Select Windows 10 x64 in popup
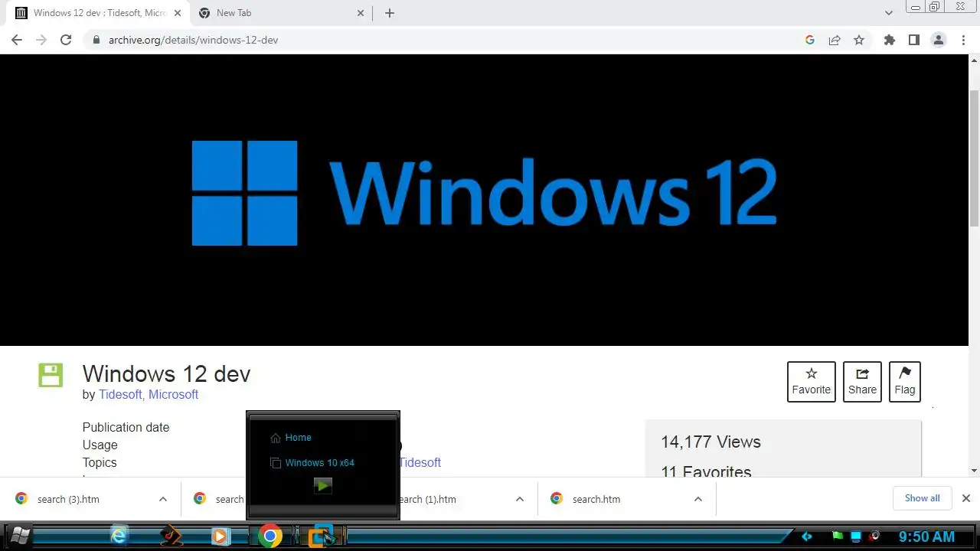Image resolution: width=980 pixels, height=551 pixels. point(319,463)
